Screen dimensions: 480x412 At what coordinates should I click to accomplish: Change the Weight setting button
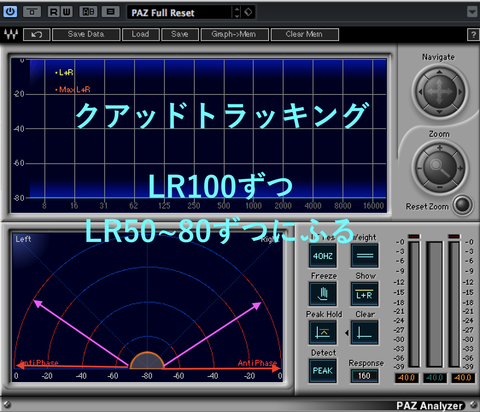pos(365,256)
